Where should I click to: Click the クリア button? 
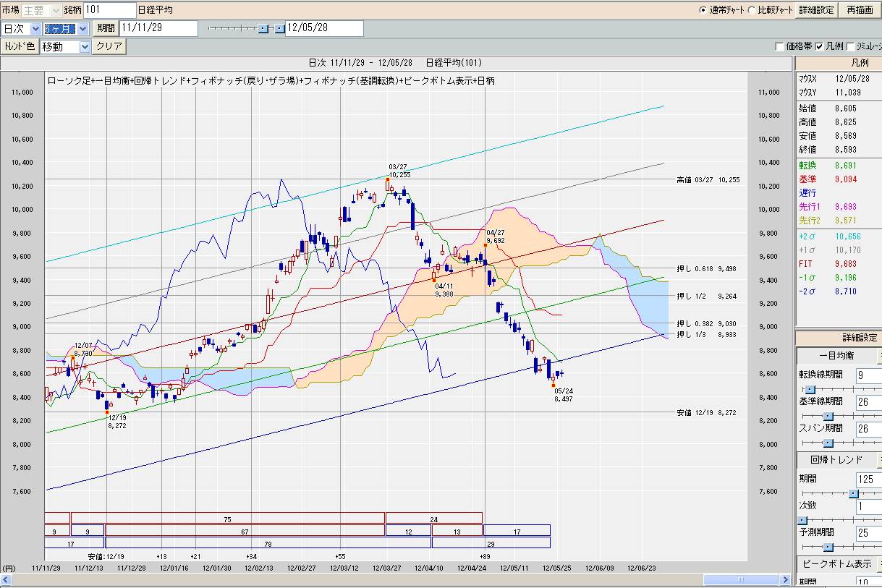point(109,46)
